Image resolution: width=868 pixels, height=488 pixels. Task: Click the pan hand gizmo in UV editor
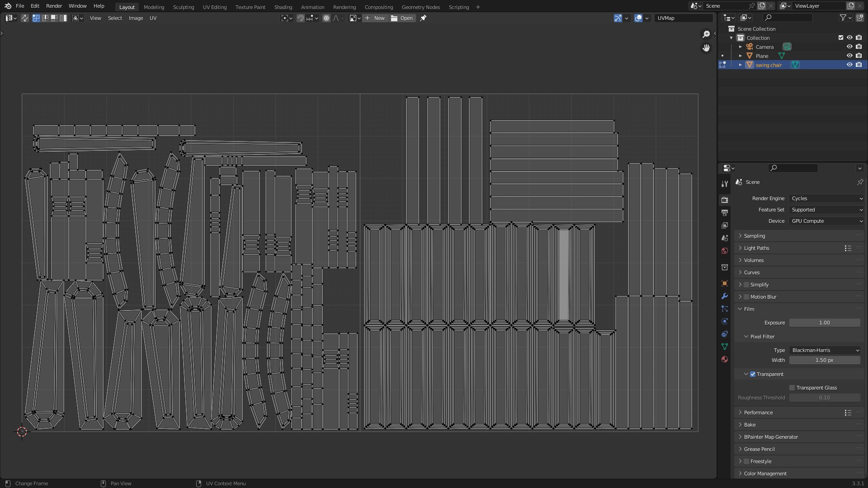[706, 48]
